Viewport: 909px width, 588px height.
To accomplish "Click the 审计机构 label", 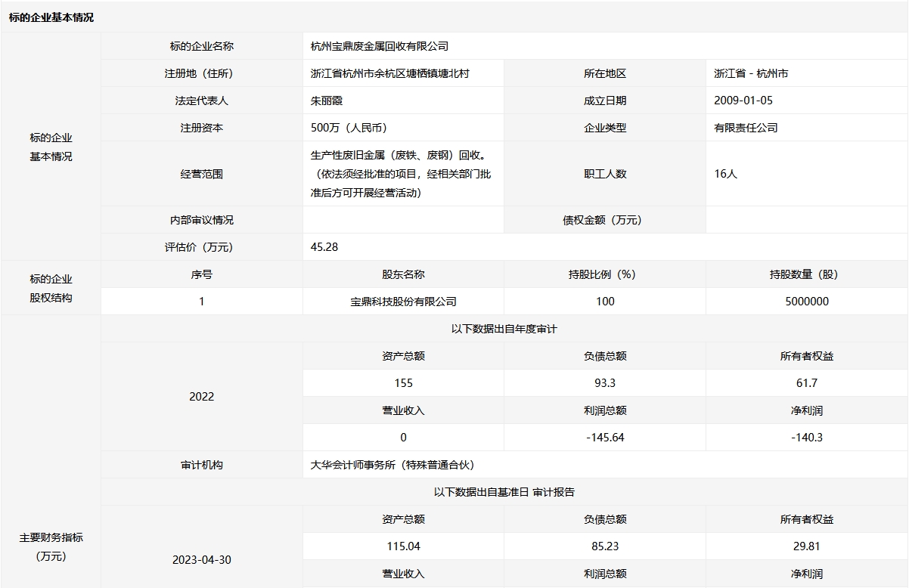I will (x=202, y=465).
